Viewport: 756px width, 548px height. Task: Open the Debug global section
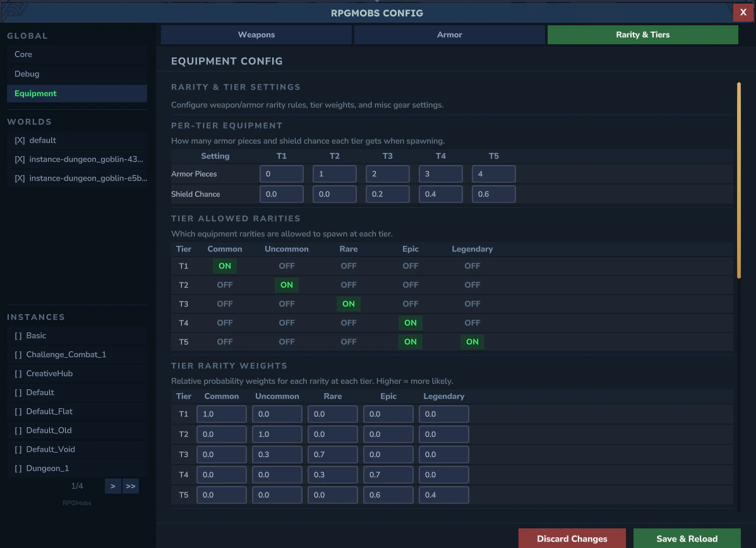pos(77,74)
